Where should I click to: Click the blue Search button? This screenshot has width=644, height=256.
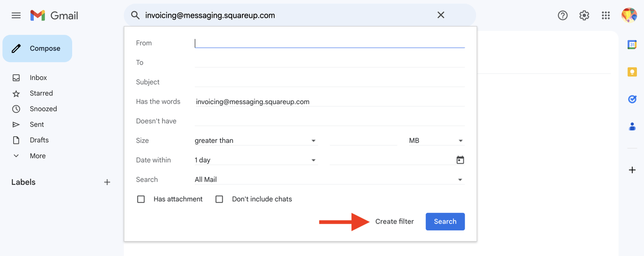click(x=445, y=221)
